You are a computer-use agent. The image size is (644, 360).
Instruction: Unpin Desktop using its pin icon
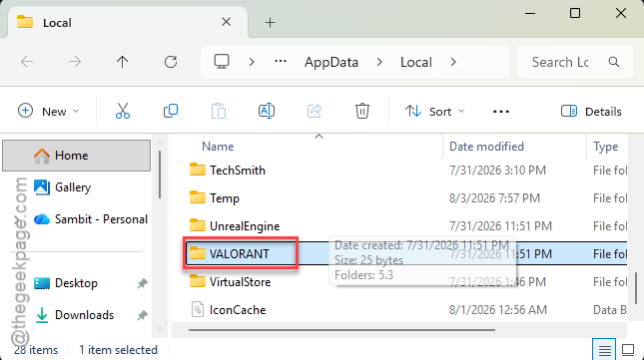pos(142,283)
